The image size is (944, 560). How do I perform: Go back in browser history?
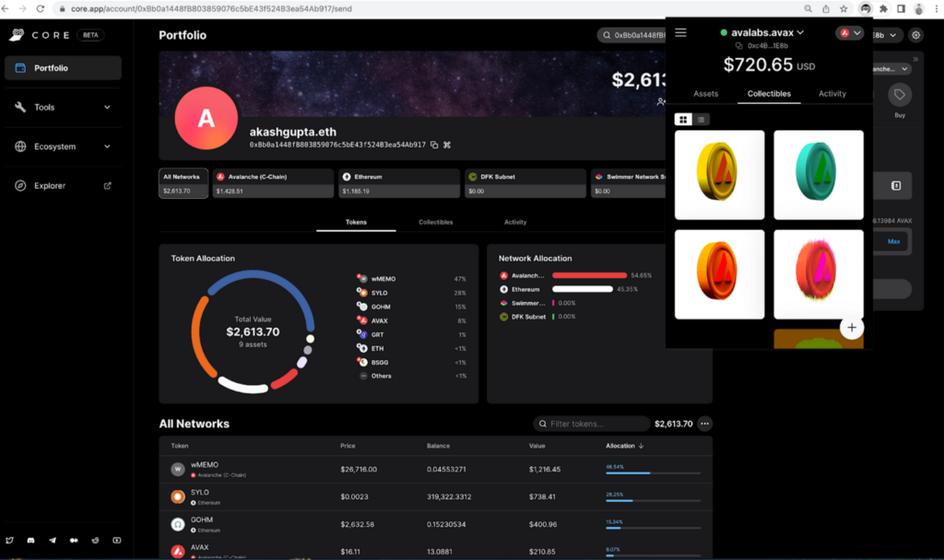coord(6,8)
